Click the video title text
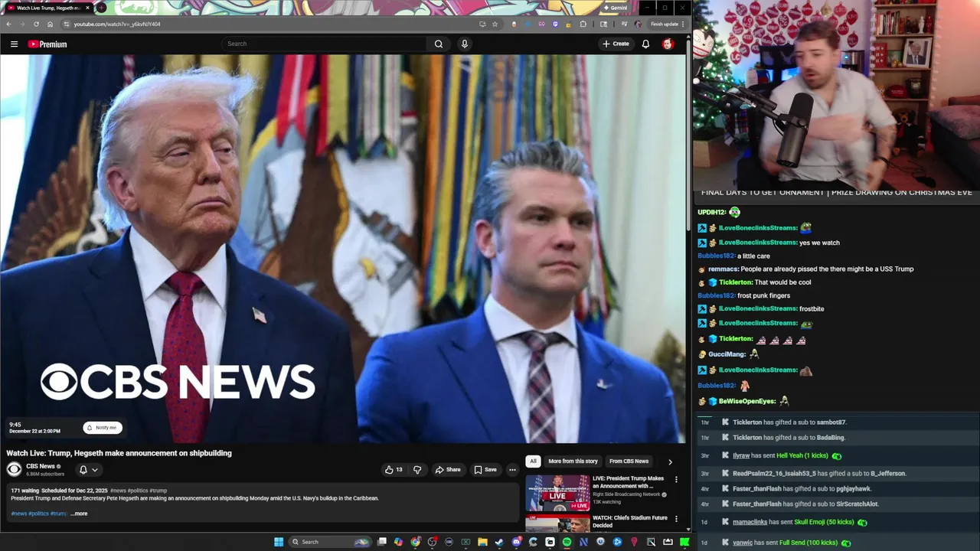This screenshot has height=551, width=980. 119,453
